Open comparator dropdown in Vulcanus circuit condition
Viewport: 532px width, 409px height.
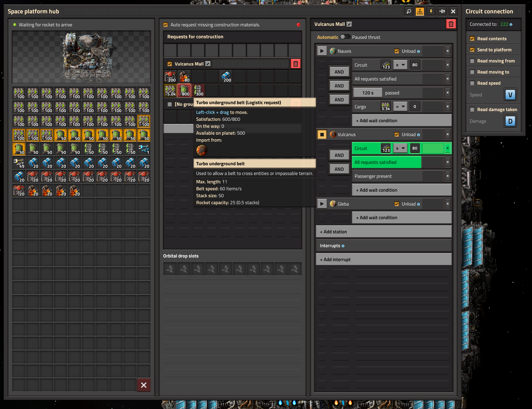tap(400, 148)
